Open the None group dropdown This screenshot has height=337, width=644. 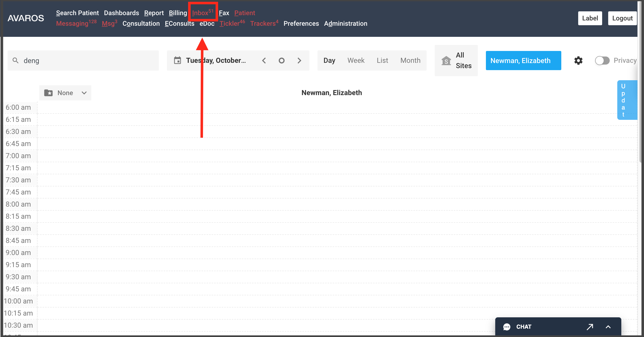(x=65, y=93)
